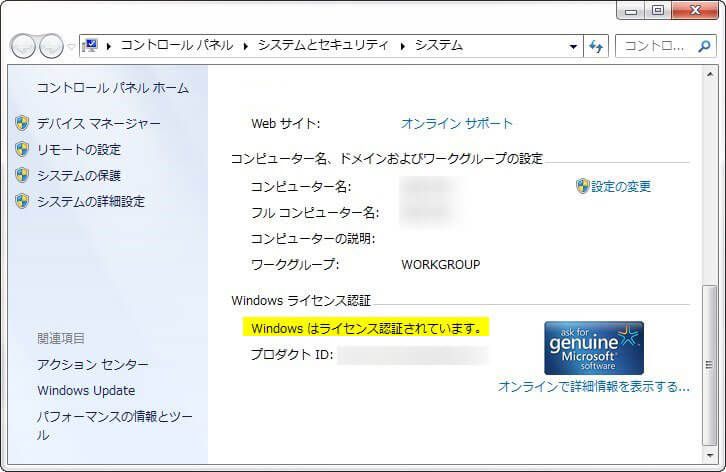Click the Windows ライセンス認証 section heading
726x472 pixels.
[301, 300]
